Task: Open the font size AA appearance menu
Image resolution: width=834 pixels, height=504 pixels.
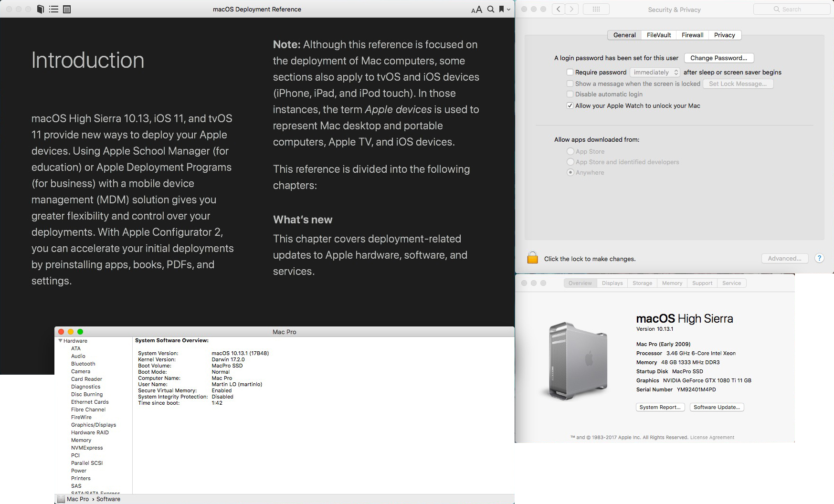Action: [476, 10]
